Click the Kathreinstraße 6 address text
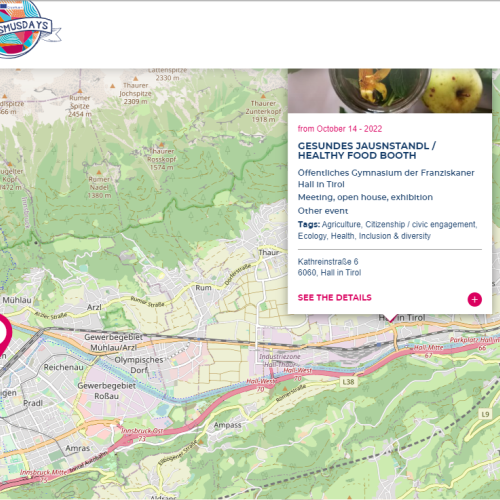The width and height of the screenshot is (500, 500). tap(328, 262)
